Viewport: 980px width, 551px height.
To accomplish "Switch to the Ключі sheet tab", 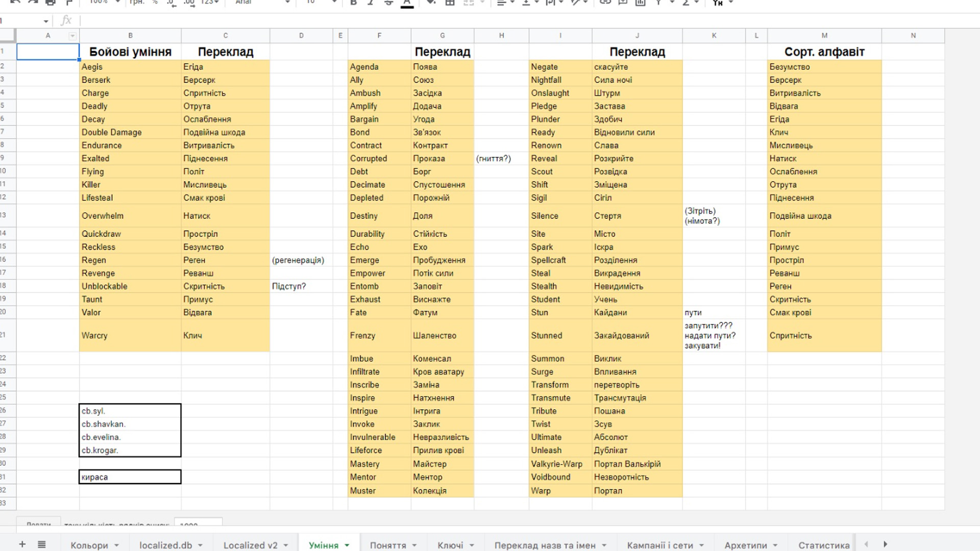I will [450, 545].
